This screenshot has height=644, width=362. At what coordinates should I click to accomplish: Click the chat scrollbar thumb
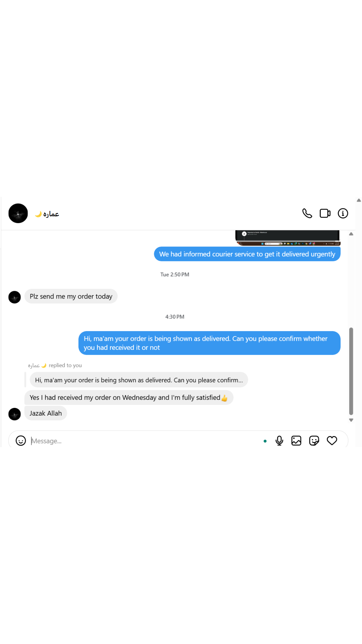click(351, 371)
